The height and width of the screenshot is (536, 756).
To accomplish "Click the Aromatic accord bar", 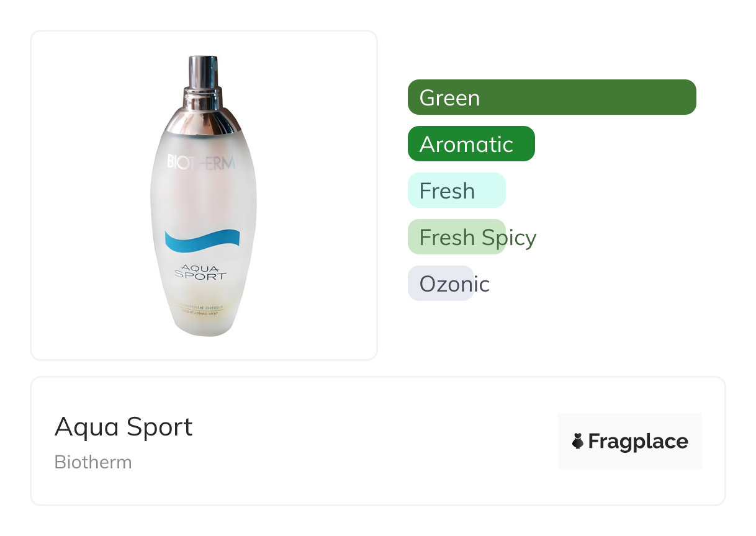I will click(470, 144).
